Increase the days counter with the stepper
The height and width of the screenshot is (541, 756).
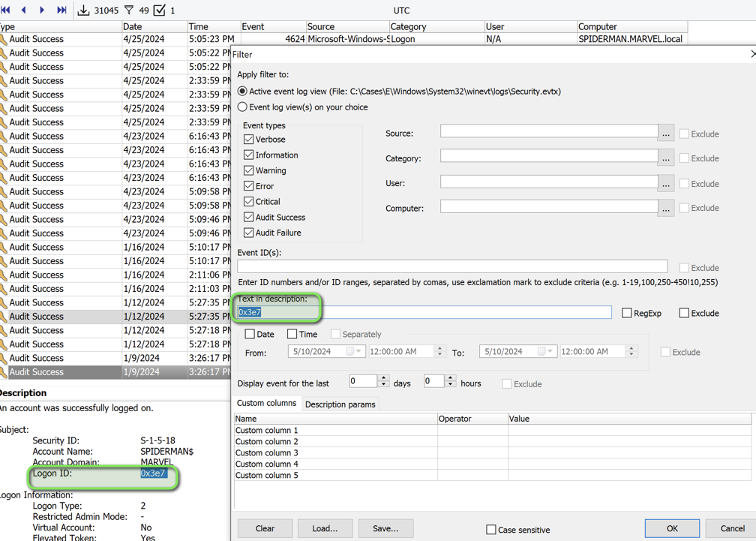tap(384, 378)
